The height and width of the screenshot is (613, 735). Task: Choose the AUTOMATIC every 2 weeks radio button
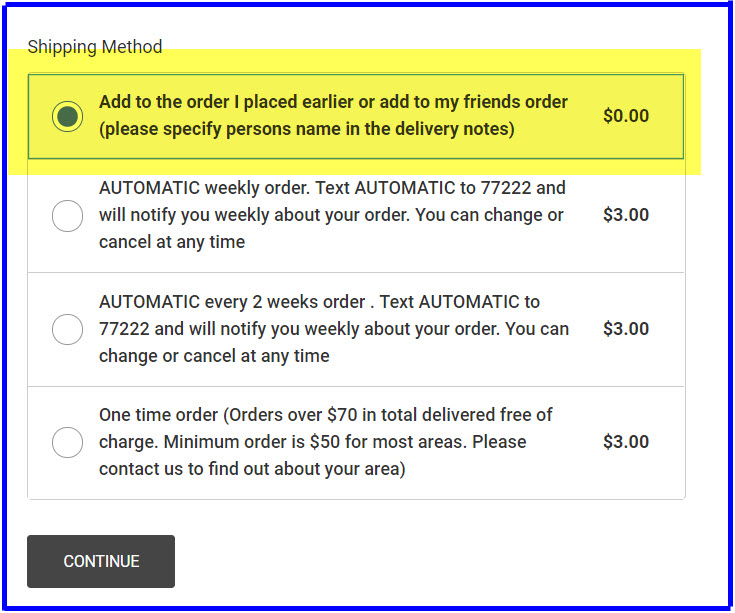[x=67, y=329]
